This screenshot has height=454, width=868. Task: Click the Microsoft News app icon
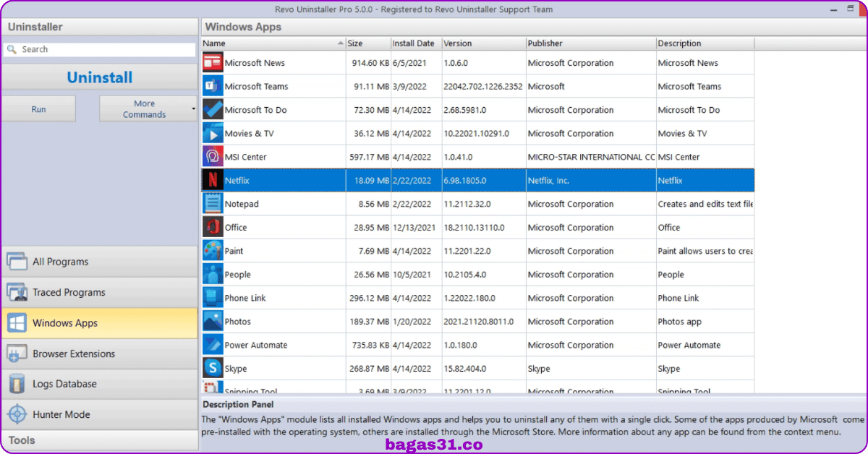click(x=213, y=62)
